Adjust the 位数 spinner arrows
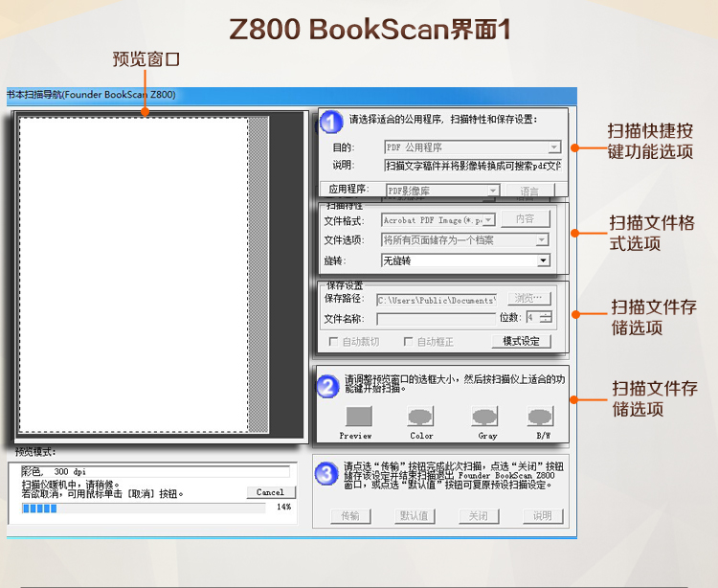The image size is (718, 588). click(546, 318)
